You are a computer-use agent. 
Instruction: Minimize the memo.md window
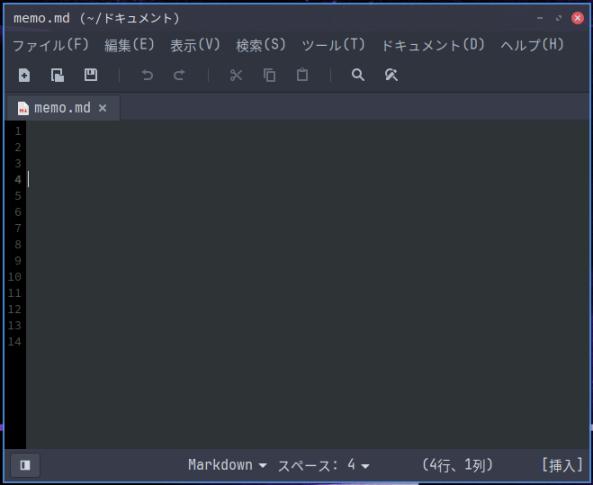(540, 18)
